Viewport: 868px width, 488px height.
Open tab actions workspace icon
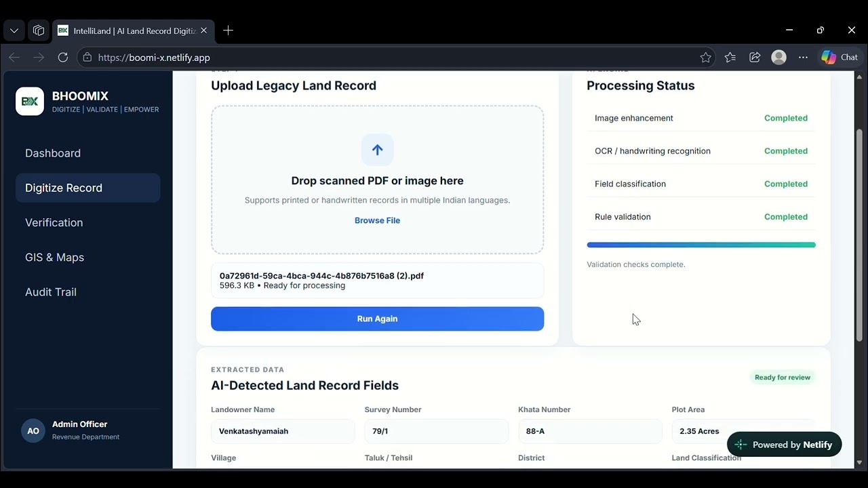(39, 30)
